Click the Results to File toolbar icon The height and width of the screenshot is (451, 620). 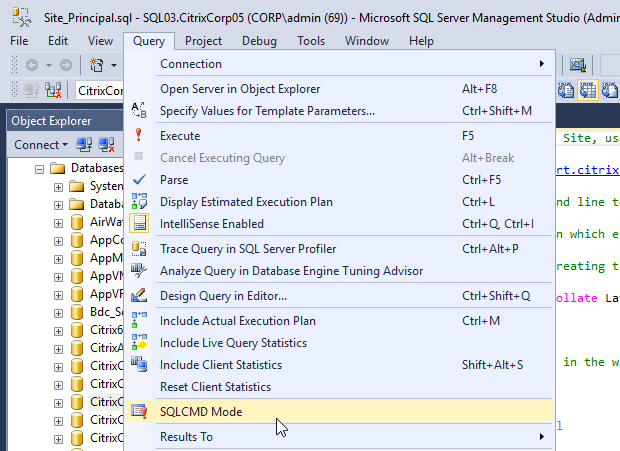click(x=610, y=90)
